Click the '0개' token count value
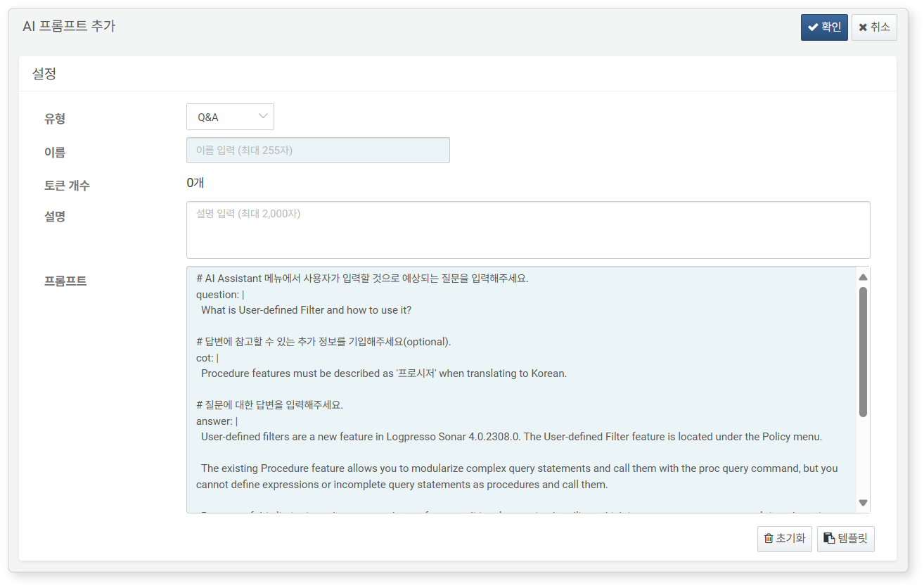Screen dimensions: 924x588 click(195, 183)
